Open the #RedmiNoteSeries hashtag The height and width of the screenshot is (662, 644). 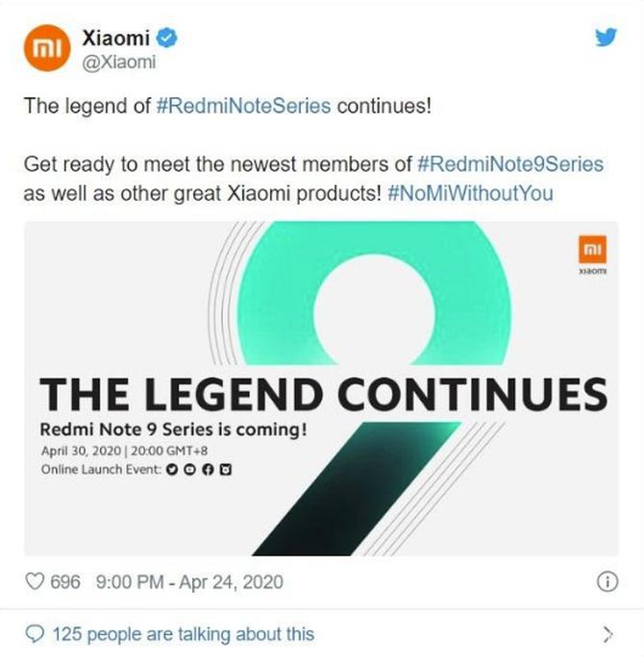[243, 105]
